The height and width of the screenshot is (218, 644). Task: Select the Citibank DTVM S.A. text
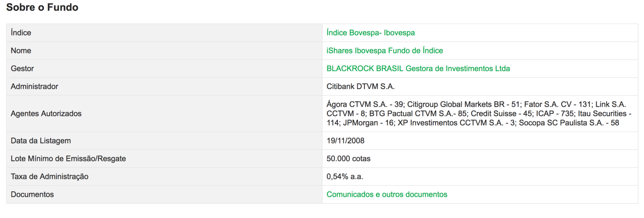click(x=361, y=86)
